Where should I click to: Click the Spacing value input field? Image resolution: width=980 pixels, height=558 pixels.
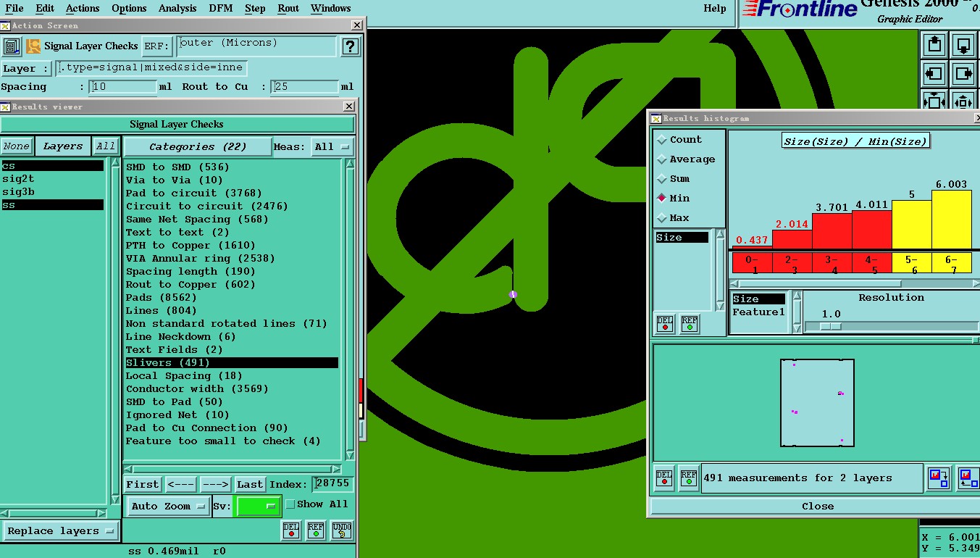pos(123,87)
